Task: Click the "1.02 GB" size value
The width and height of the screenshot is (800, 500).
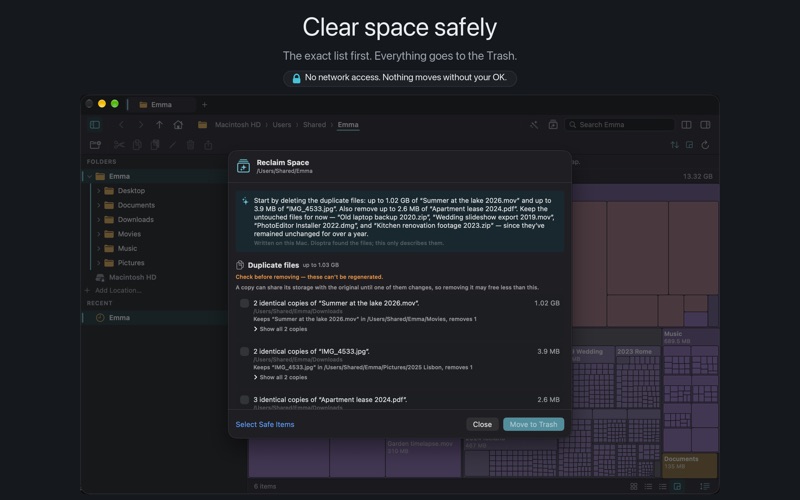Action: pos(547,303)
